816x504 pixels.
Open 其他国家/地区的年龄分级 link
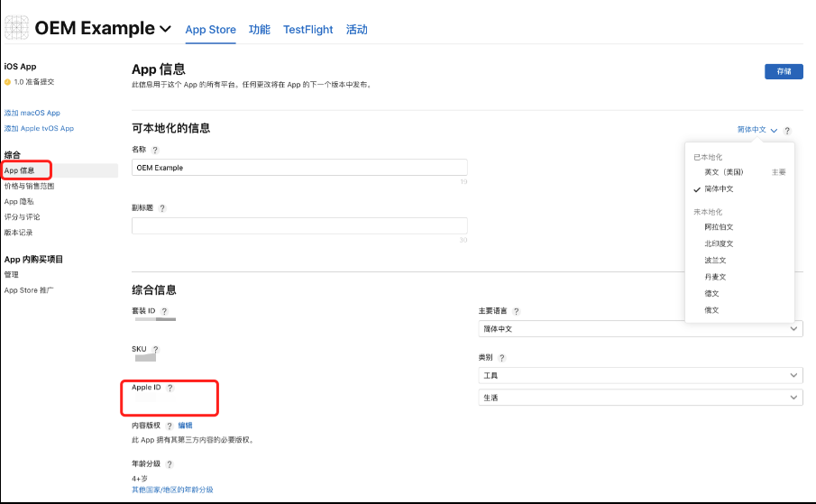(x=172, y=490)
